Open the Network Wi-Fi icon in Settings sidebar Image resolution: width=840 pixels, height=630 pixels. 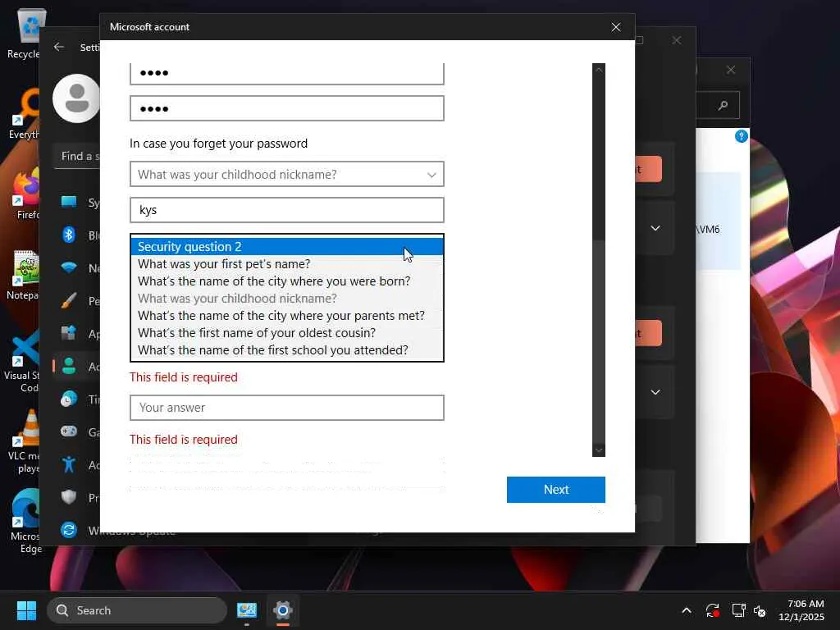(69, 267)
